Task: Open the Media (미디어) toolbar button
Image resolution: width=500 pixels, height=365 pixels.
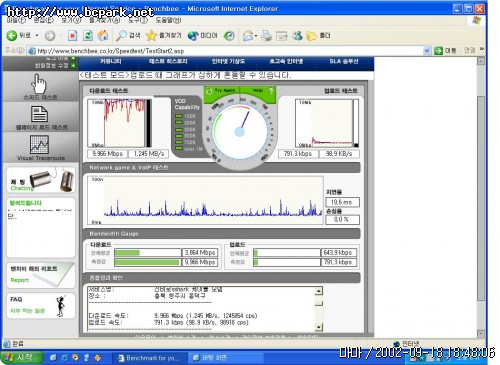Action: click(x=202, y=36)
